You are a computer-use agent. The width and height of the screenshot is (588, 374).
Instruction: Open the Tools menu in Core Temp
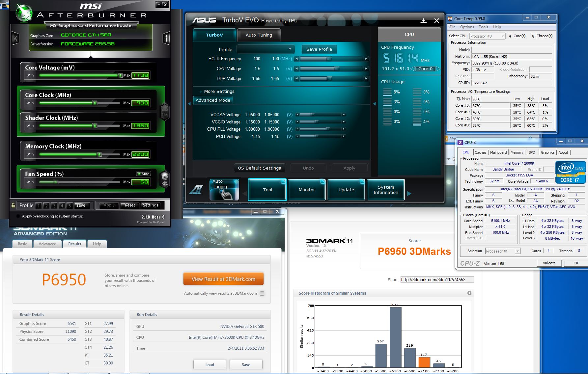483,27
